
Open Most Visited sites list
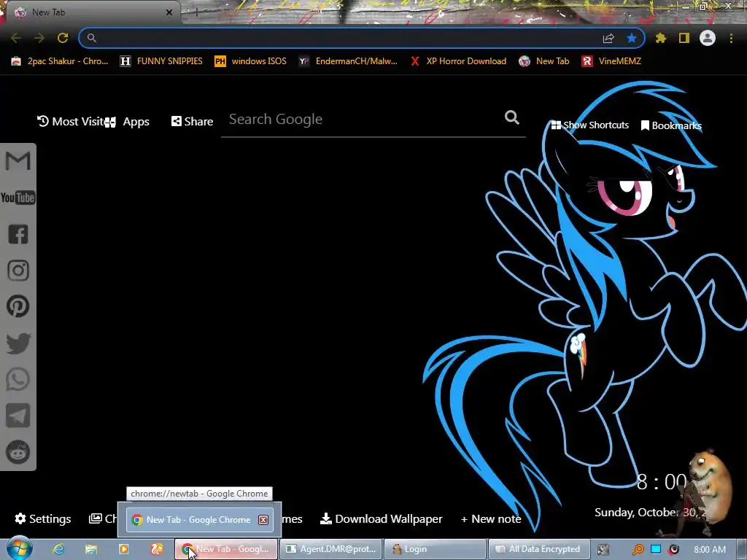(71, 122)
